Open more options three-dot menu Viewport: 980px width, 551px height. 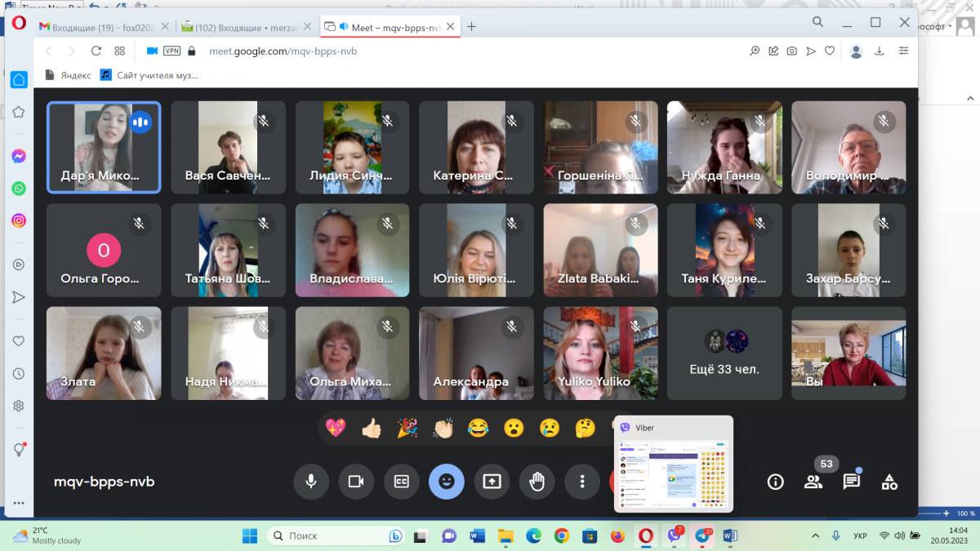(x=581, y=482)
